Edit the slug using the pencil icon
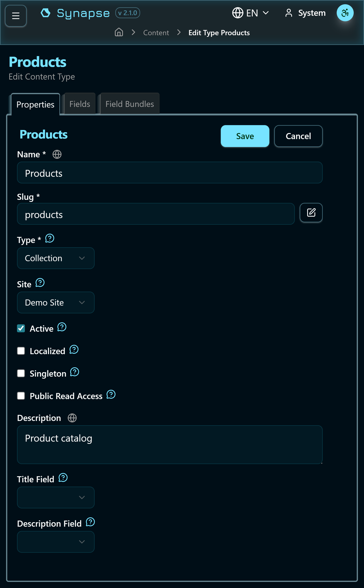 click(x=311, y=213)
